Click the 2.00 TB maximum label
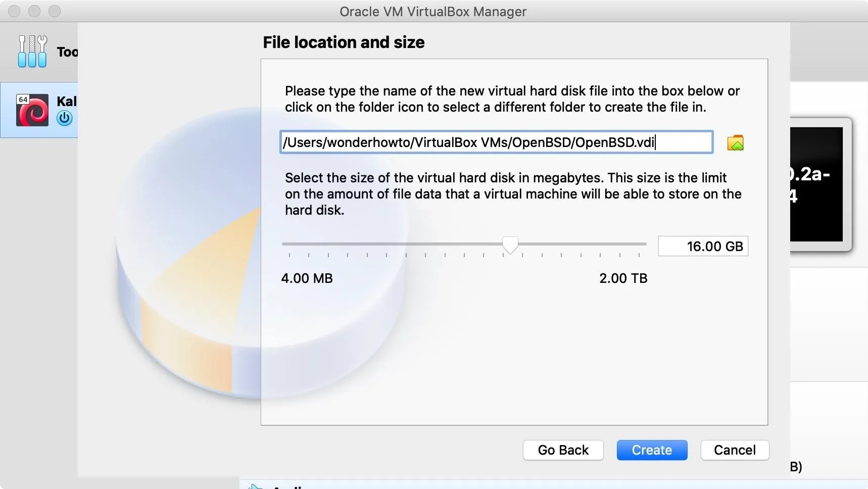Image resolution: width=868 pixels, height=489 pixels. click(x=623, y=278)
